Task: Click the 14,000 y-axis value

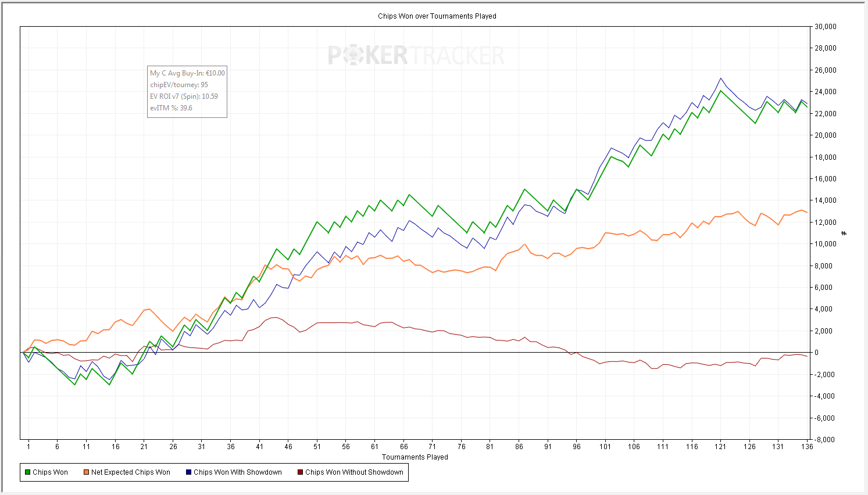Action: [826, 200]
